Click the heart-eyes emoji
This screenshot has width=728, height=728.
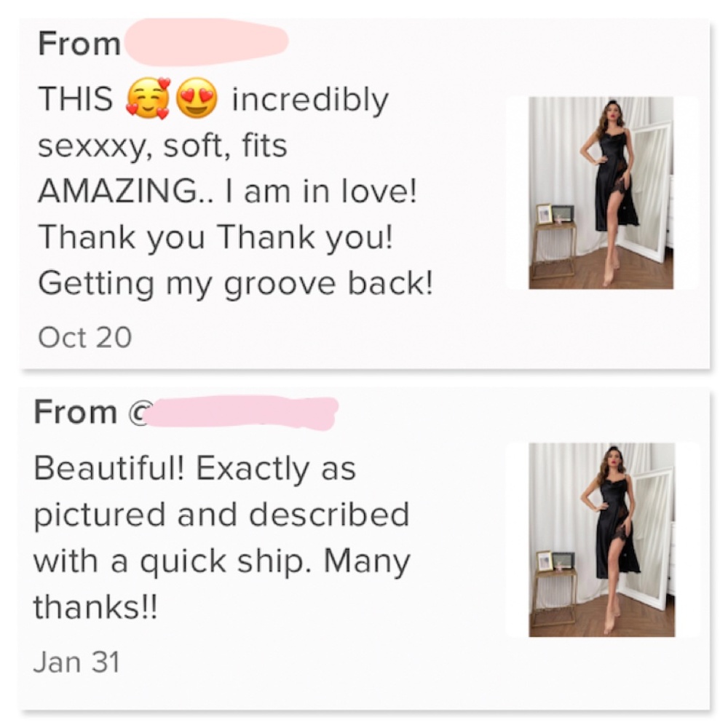197,98
